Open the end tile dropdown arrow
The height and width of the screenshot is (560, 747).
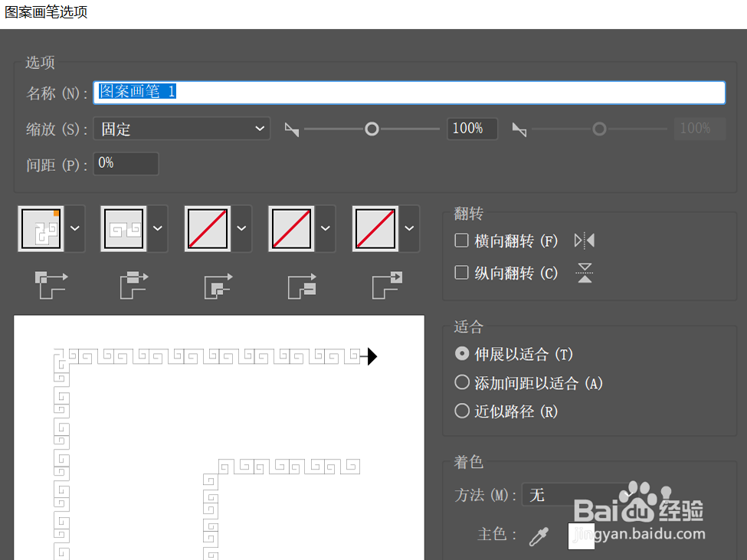click(409, 228)
